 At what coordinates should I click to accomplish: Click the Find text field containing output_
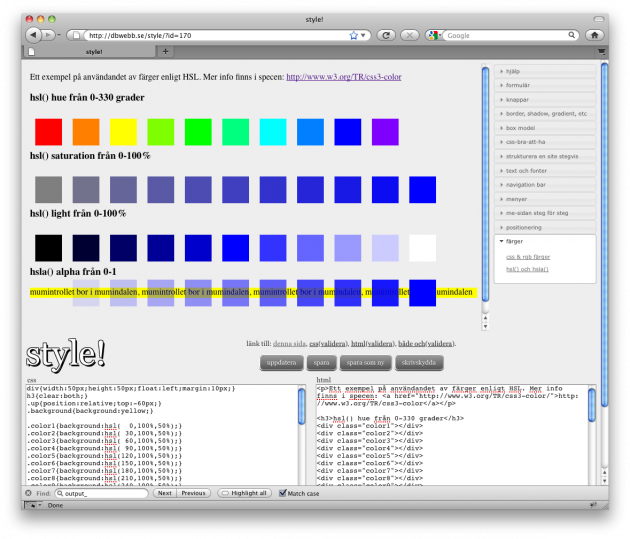click(x=101, y=493)
